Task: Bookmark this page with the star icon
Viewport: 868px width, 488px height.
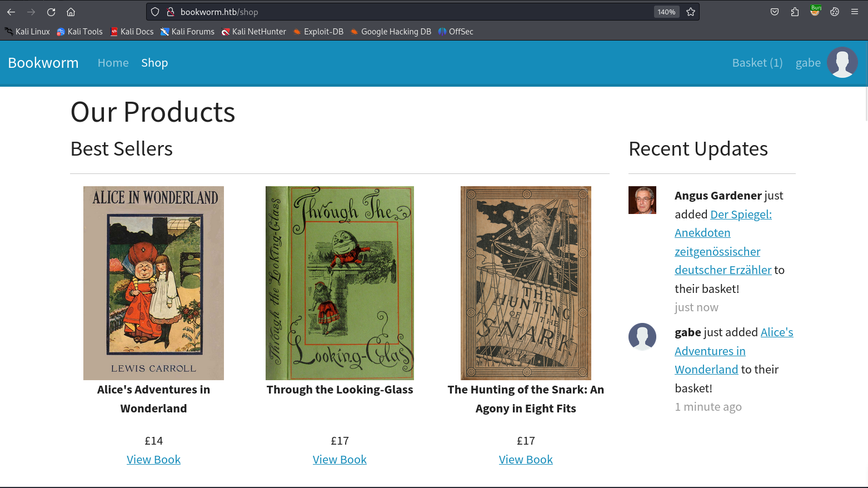Action: (x=691, y=12)
